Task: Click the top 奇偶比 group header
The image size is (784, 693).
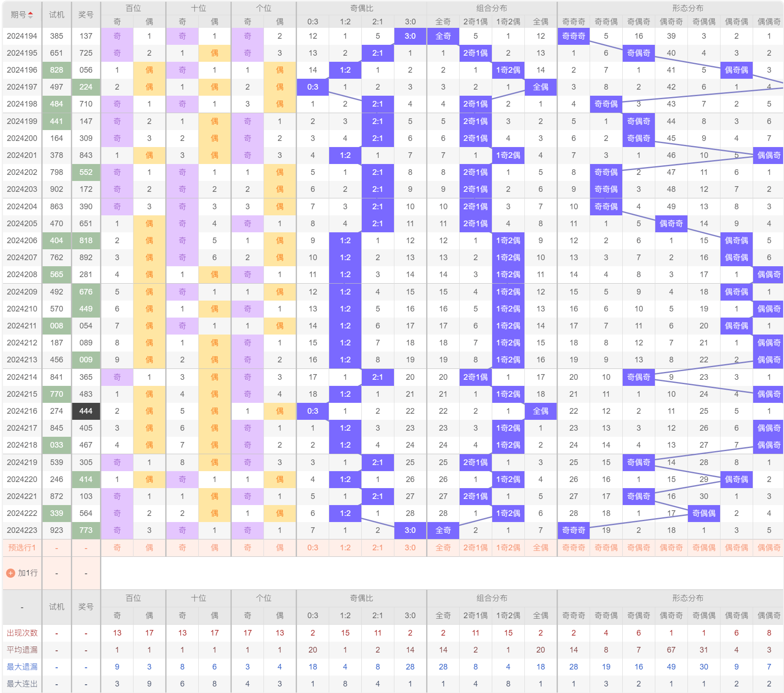Action: (361, 8)
